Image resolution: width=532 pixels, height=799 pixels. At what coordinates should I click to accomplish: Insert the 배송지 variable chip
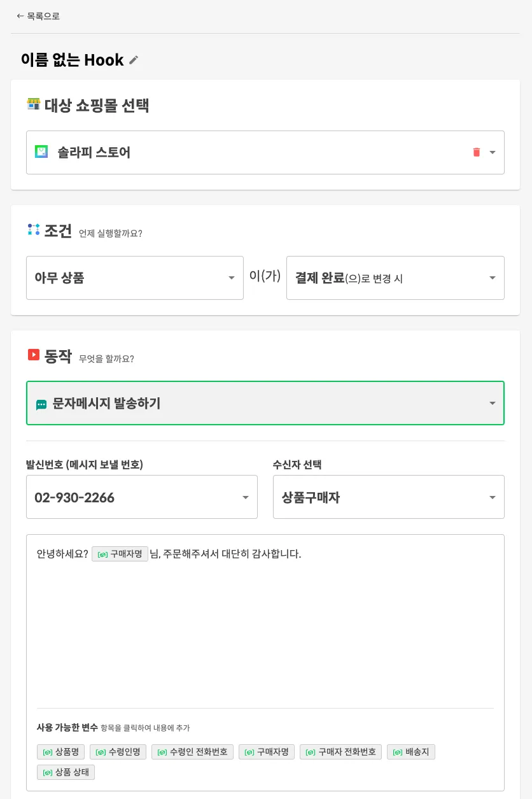411,752
